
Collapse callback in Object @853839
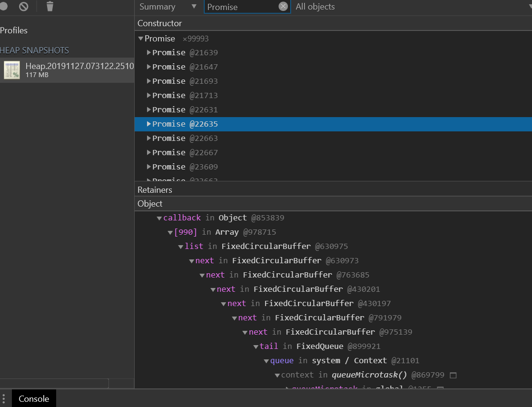click(x=159, y=218)
